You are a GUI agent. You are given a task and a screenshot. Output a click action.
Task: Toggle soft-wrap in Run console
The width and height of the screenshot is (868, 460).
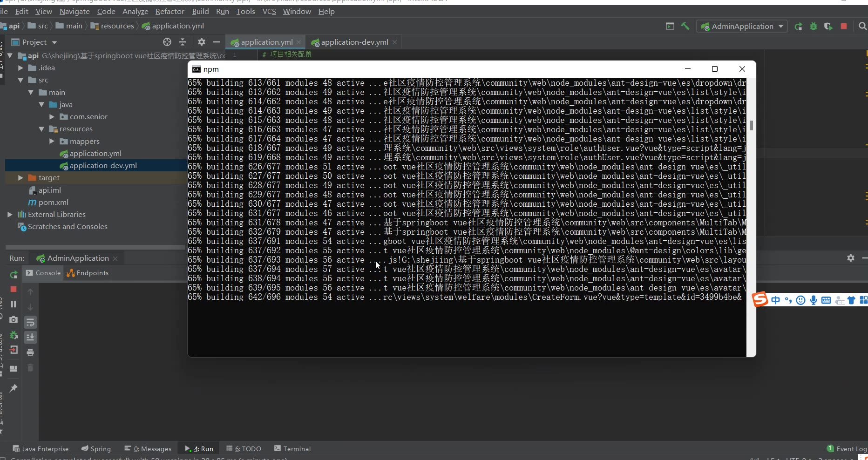click(30, 322)
